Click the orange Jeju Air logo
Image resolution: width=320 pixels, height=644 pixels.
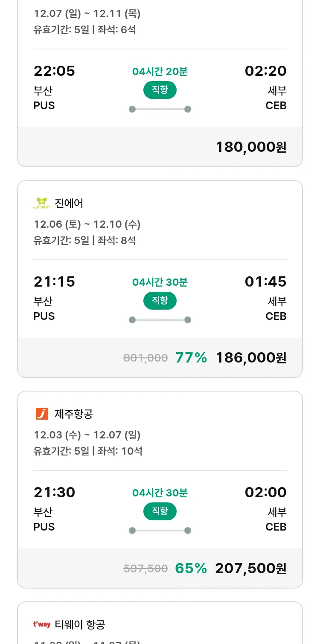tap(42, 414)
